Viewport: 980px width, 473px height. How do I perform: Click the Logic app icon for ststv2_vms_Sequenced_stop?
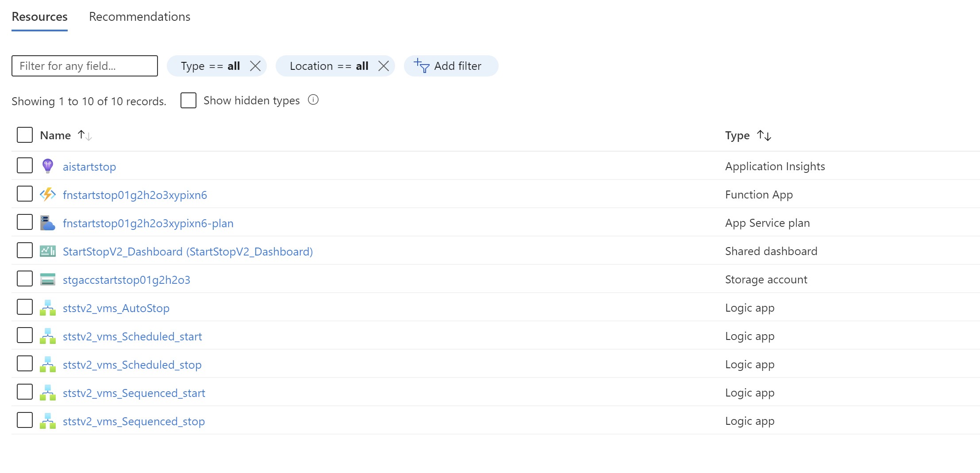pyautogui.click(x=48, y=421)
